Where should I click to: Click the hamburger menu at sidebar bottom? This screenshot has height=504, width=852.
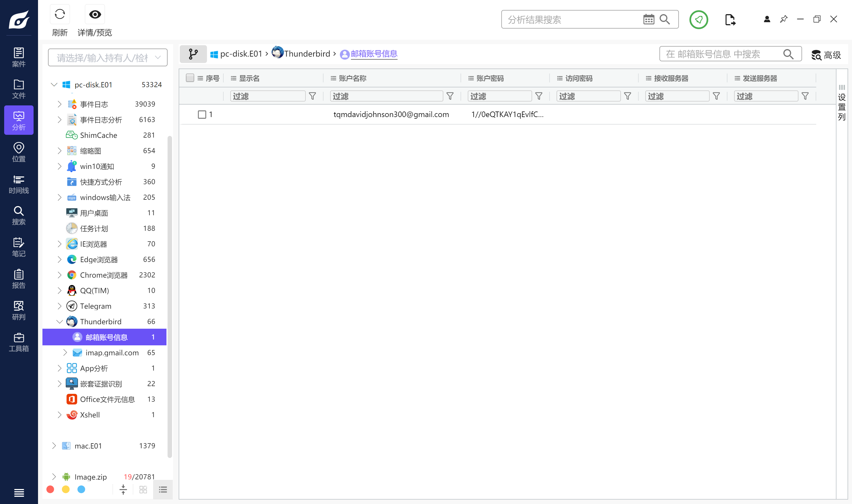click(19, 492)
